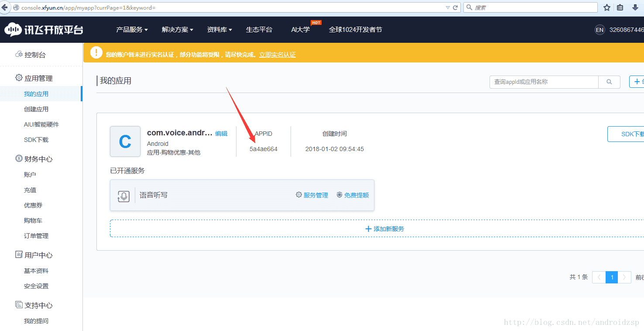Go back with browser back arrow
Screen dimensions: 644x331
coord(4,7)
